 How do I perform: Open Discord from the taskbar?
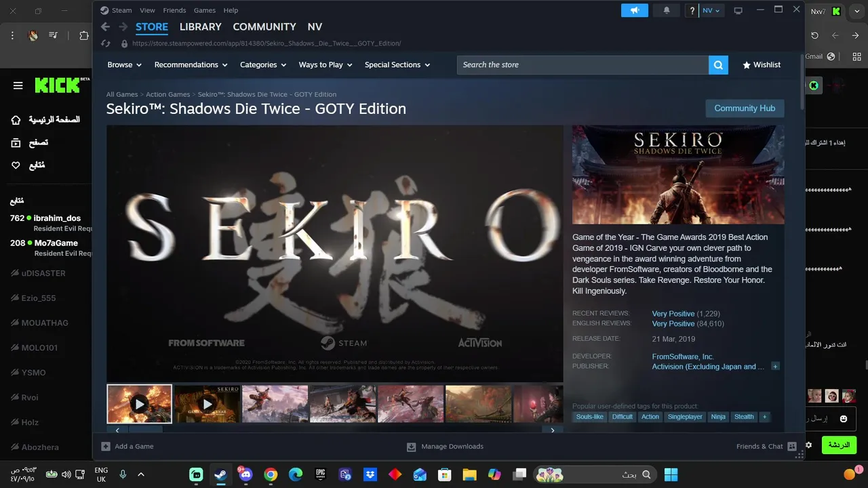point(245,474)
